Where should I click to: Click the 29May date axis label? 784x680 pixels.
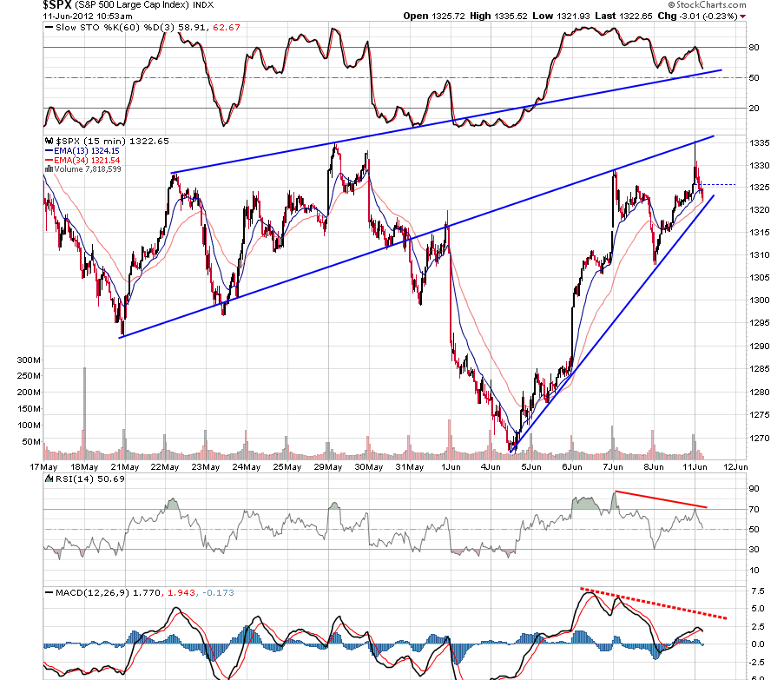tap(328, 467)
